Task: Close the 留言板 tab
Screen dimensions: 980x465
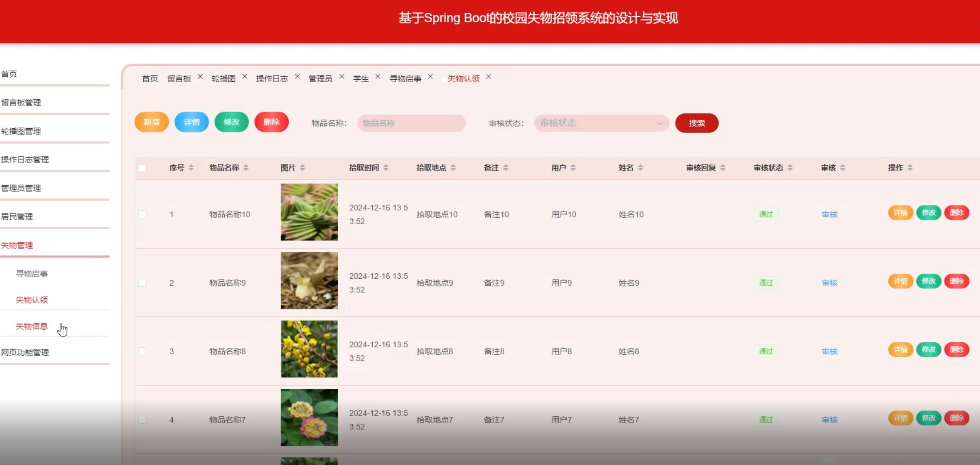Action: (x=200, y=77)
